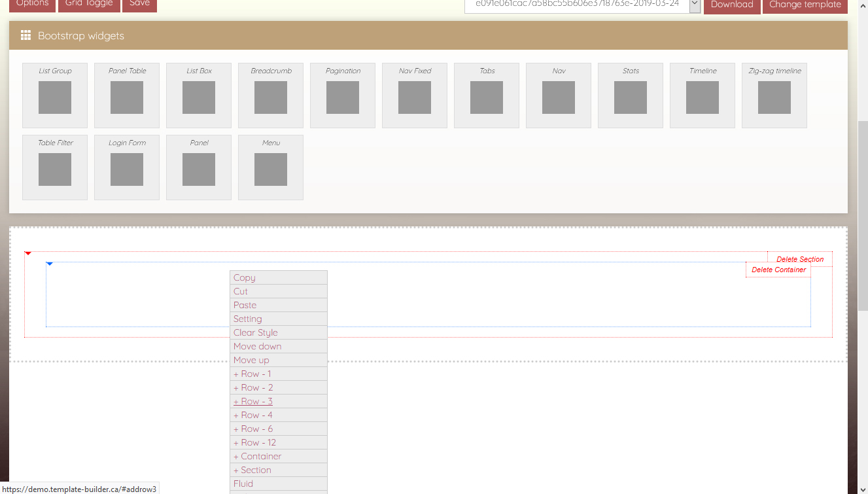Click the Tabs widget icon

tap(487, 97)
